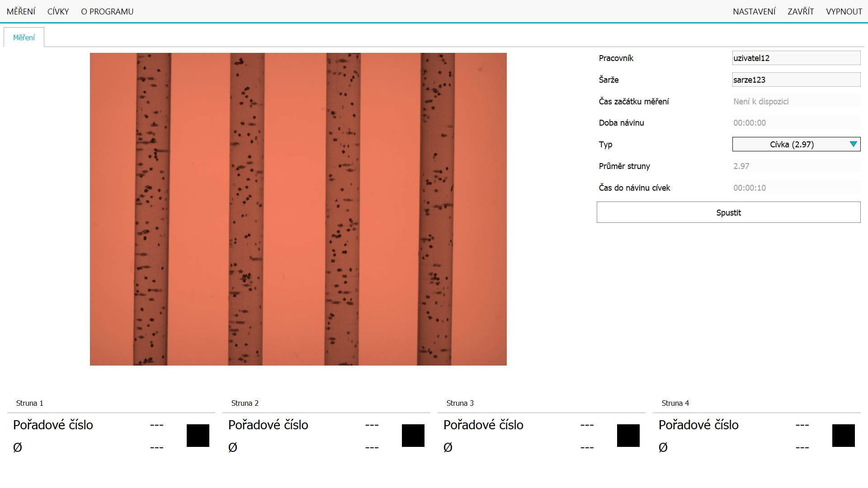Click the Struna 1 header label
This screenshot has width=868, height=488.
tap(30, 403)
